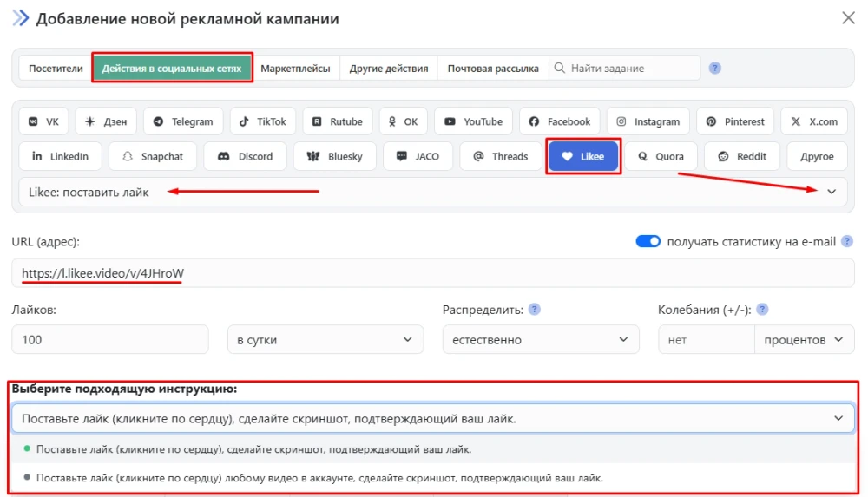Switch to the Маркетплейсы tab
This screenshot has height=497, width=868.
[295, 68]
